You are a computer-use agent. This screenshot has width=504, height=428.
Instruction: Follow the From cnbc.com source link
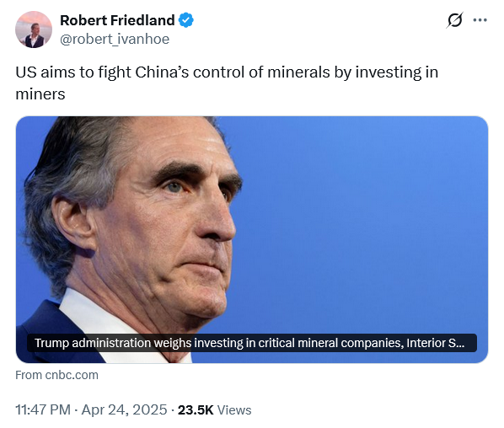coord(57,375)
